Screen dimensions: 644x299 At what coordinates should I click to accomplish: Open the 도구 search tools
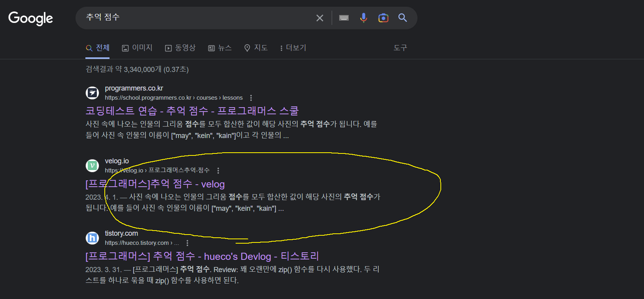(400, 48)
